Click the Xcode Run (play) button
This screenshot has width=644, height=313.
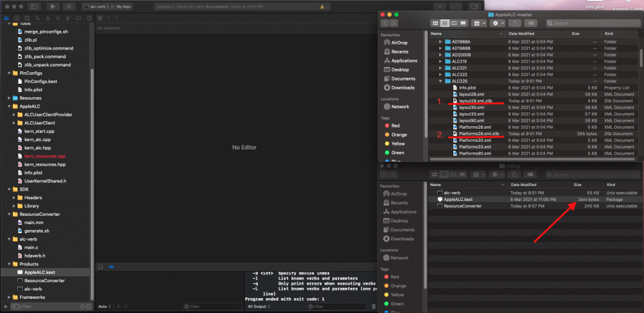[x=53, y=6]
